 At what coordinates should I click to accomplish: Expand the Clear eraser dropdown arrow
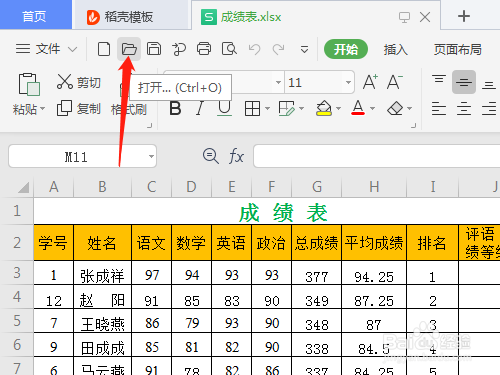pyautogui.click(x=410, y=109)
